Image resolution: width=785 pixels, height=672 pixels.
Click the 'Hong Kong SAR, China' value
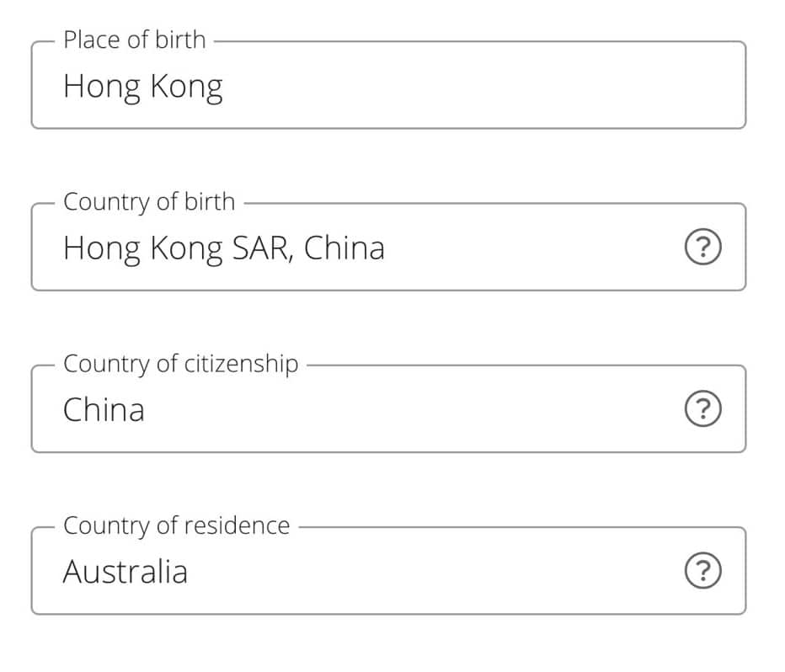[x=223, y=248]
